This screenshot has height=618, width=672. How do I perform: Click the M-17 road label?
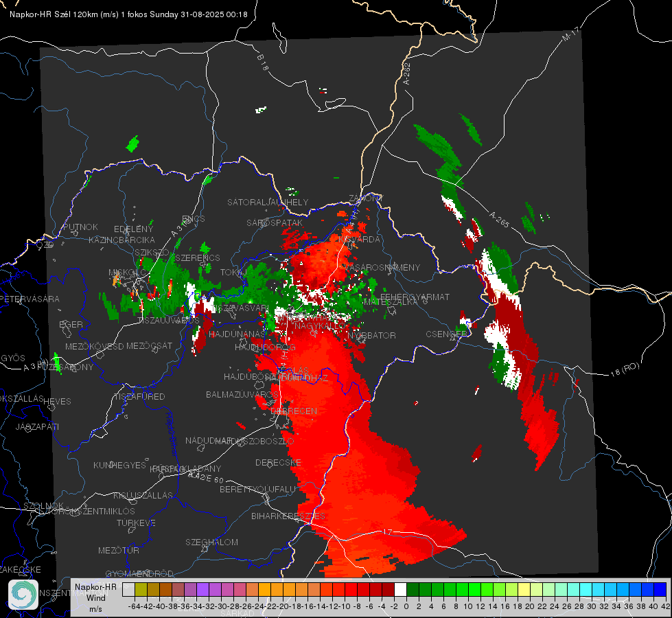coord(570,34)
